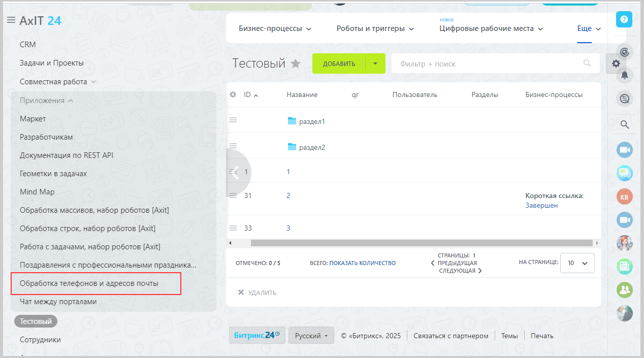Image resolution: width=644 pixels, height=358 pixels.
Task: Open Документация по REST API item
Action: coord(67,155)
